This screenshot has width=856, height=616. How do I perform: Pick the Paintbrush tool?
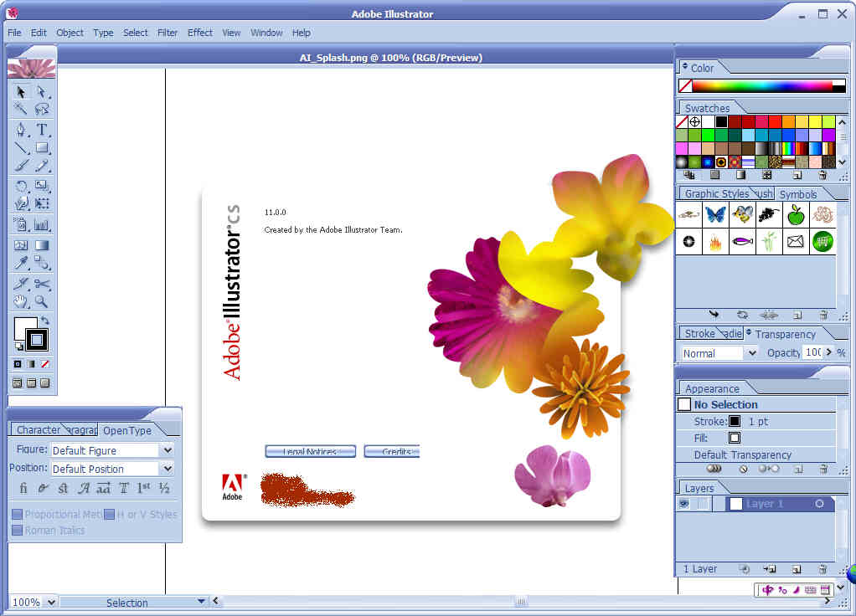(x=21, y=166)
